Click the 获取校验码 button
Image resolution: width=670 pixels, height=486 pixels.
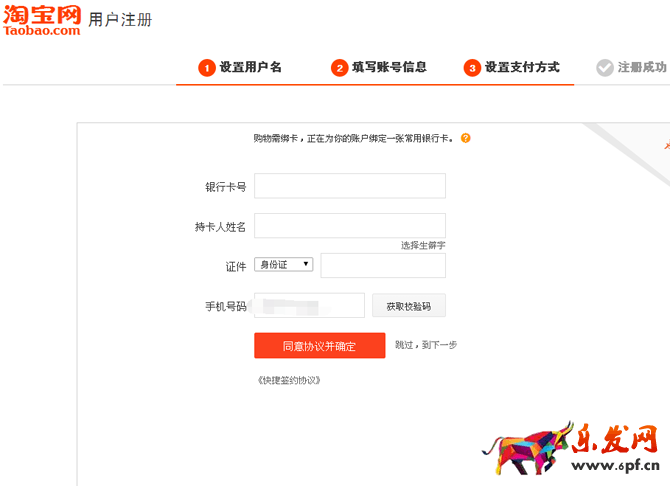pyautogui.click(x=408, y=306)
